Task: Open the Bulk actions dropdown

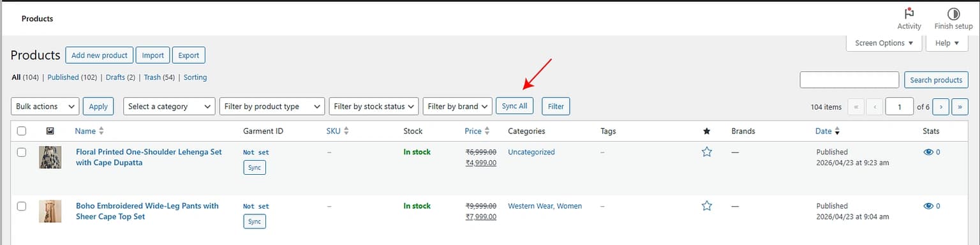Action: tap(45, 107)
